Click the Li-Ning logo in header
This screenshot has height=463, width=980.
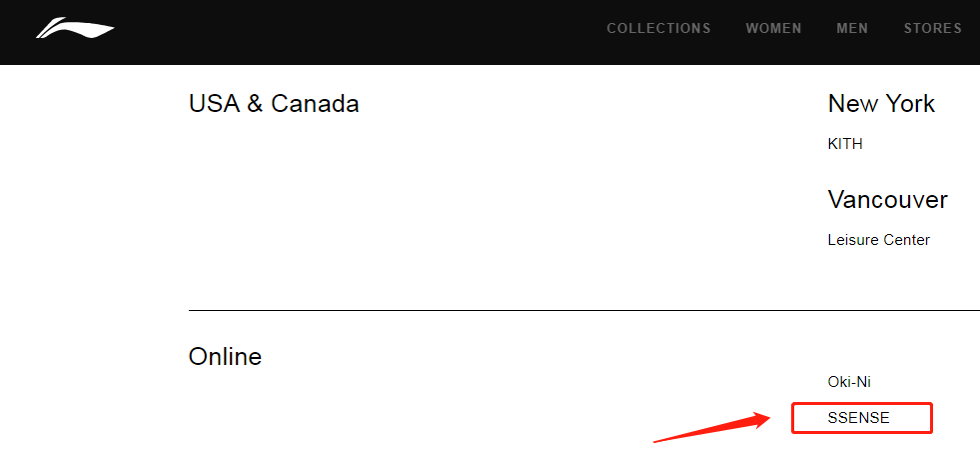coord(75,28)
